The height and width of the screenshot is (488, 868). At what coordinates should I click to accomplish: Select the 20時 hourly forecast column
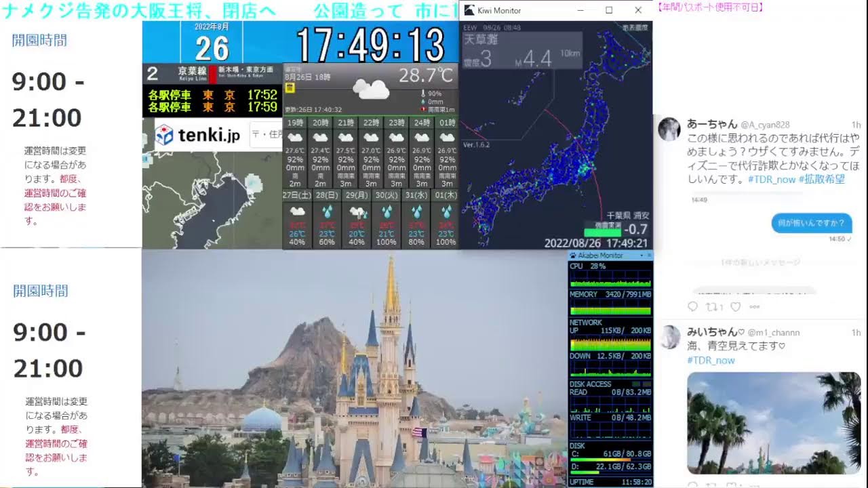pos(320,152)
